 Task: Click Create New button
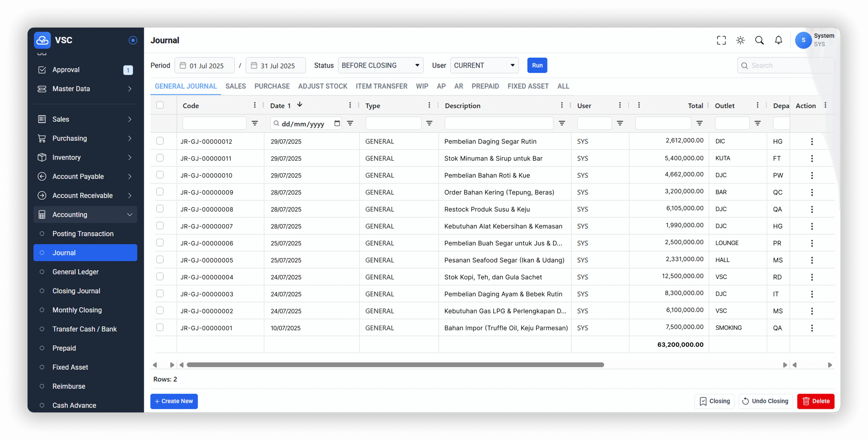coord(174,401)
